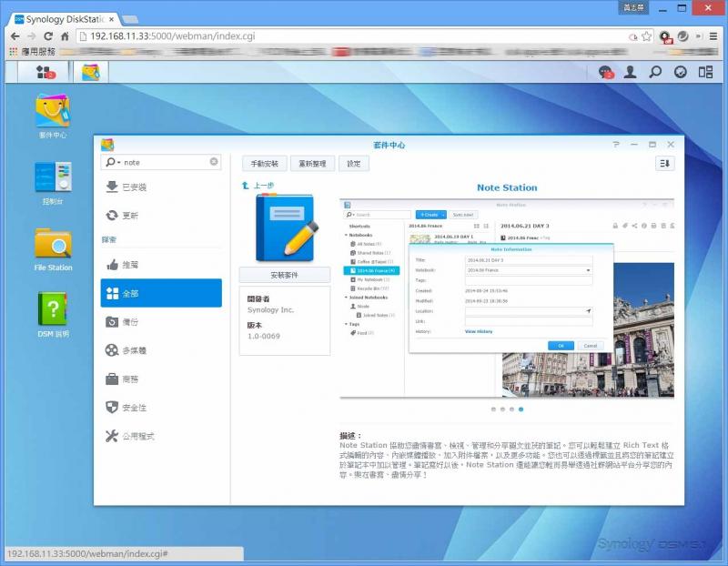
Task: Click the Note Station package icon
Action: (287, 228)
